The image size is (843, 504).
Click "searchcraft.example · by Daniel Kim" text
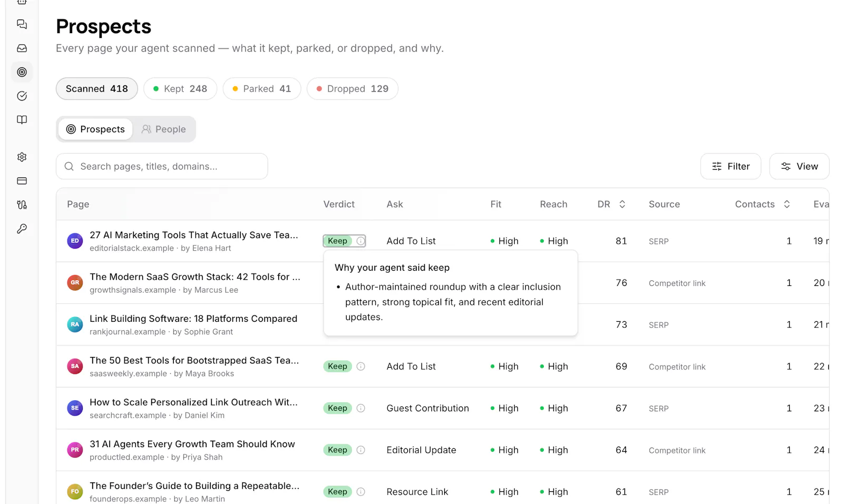[x=157, y=415]
